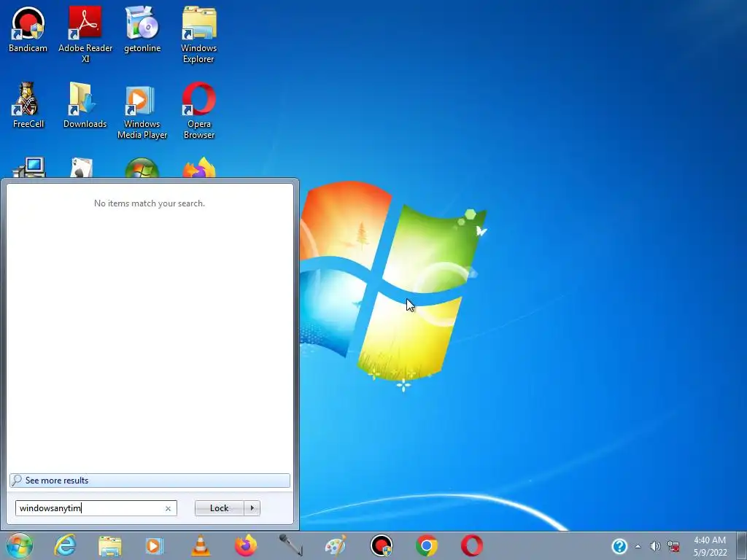The height and width of the screenshot is (560, 747).
Task: Click the Windows Start orb
Action: [20, 545]
